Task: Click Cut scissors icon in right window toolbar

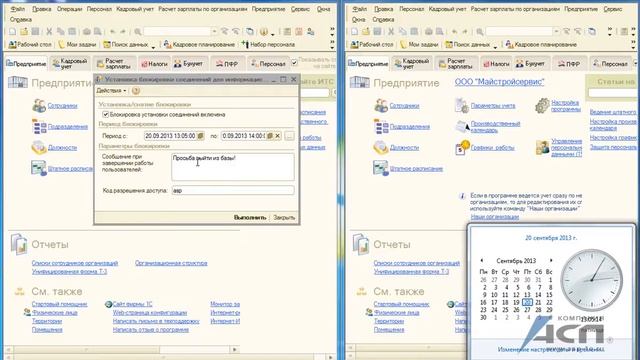Action: [x=391, y=31]
